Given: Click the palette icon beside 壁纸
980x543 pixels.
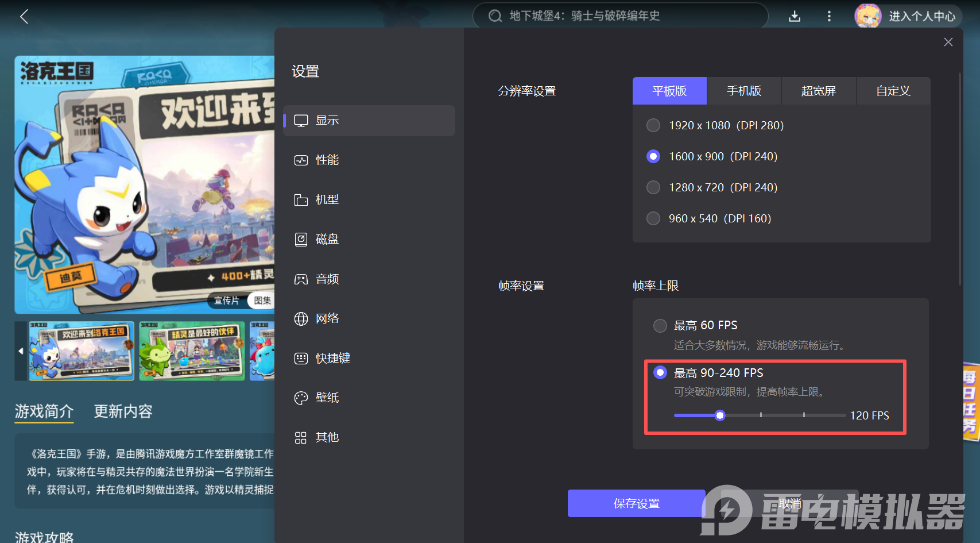Looking at the screenshot, I should 301,398.
